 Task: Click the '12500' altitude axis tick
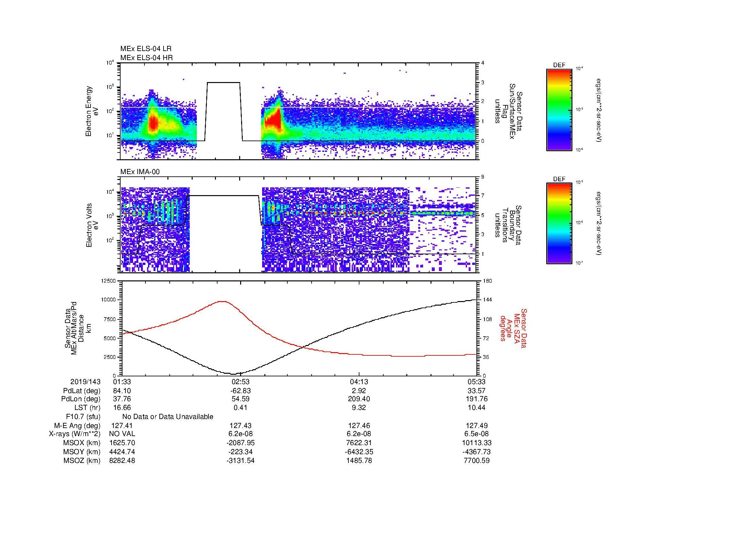[109, 281]
